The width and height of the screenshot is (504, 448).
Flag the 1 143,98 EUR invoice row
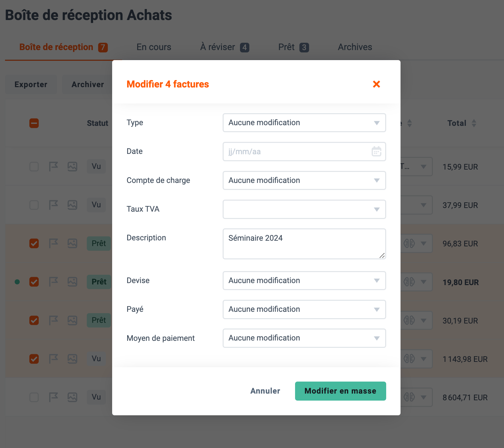pyautogui.click(x=53, y=359)
